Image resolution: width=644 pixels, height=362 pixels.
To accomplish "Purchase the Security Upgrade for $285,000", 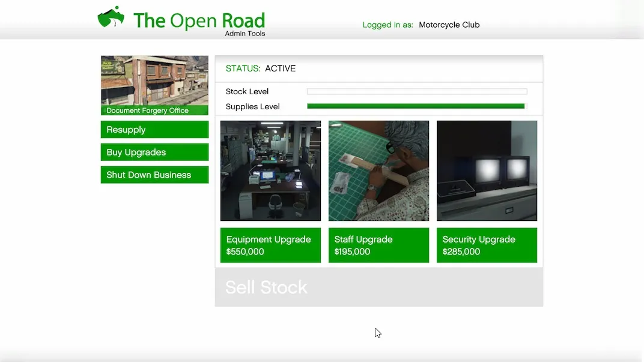I will tap(487, 246).
